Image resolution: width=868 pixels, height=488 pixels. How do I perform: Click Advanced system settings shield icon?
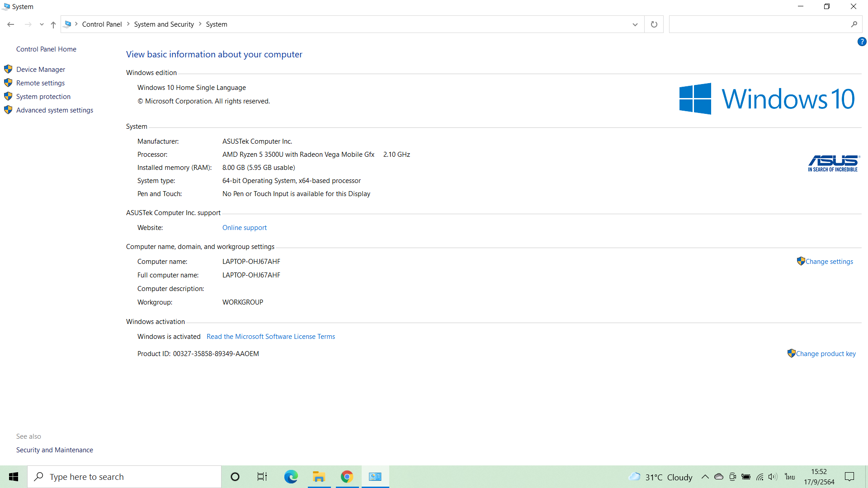point(8,110)
